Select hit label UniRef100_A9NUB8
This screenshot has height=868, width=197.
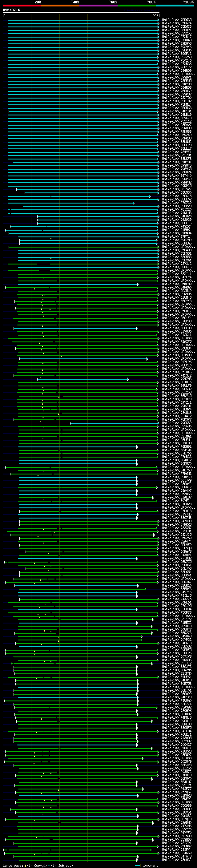[177, 132]
